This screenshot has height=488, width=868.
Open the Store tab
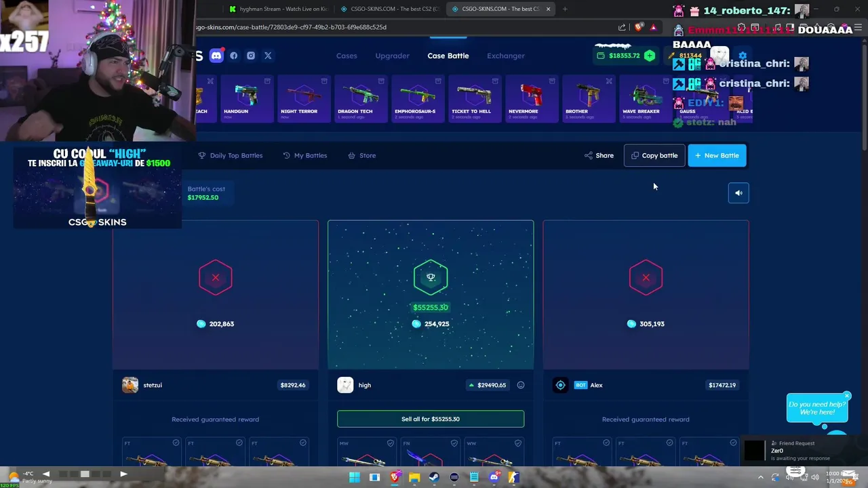click(x=362, y=155)
